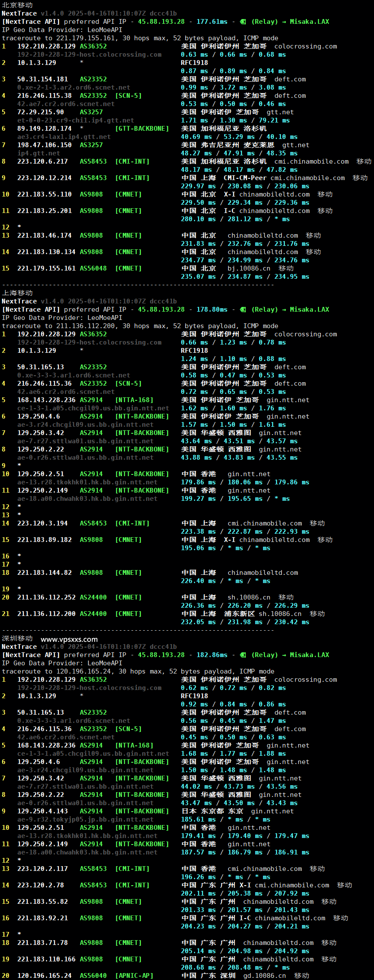The image size is (374, 980).
Task: Click hop IP 223.120.3.194
Action: 42,523
